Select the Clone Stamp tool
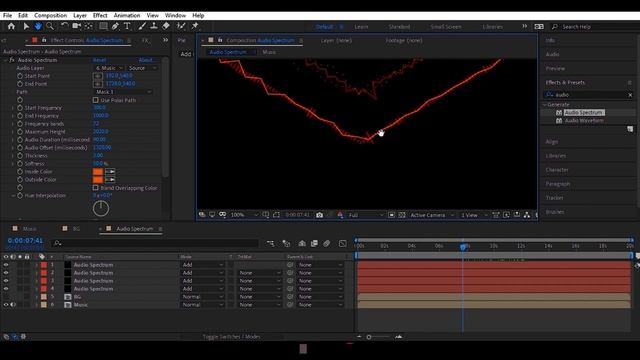Image resolution: width=640 pixels, height=360 pixels. pyautogui.click(x=154, y=26)
